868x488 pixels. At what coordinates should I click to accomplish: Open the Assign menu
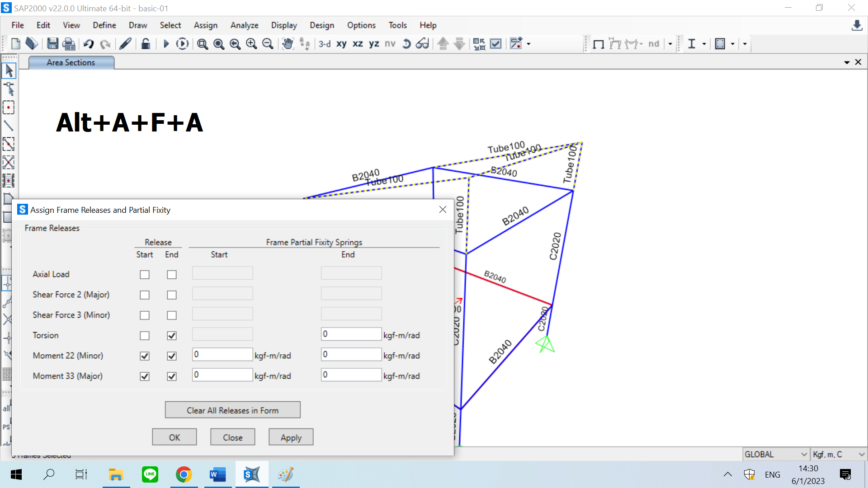coord(205,25)
